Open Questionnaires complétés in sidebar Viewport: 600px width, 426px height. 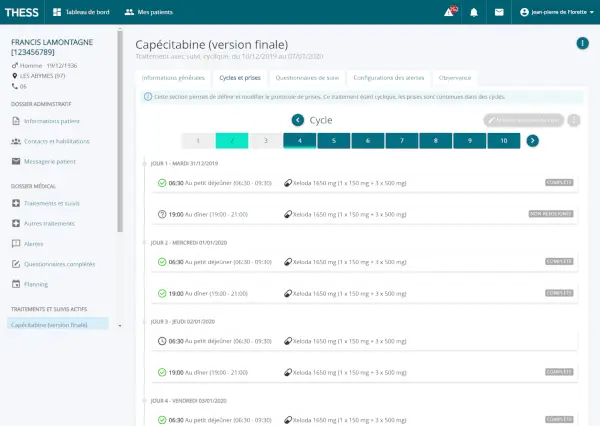pyautogui.click(x=59, y=264)
